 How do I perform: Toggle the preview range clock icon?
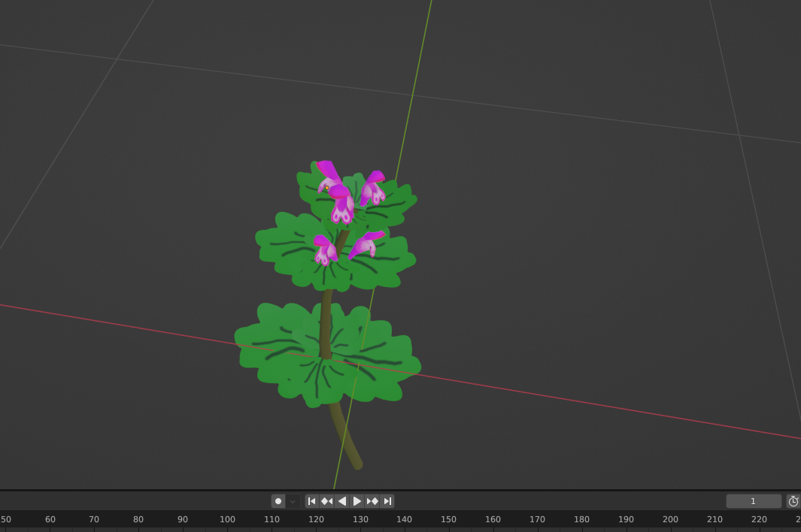pos(793,501)
